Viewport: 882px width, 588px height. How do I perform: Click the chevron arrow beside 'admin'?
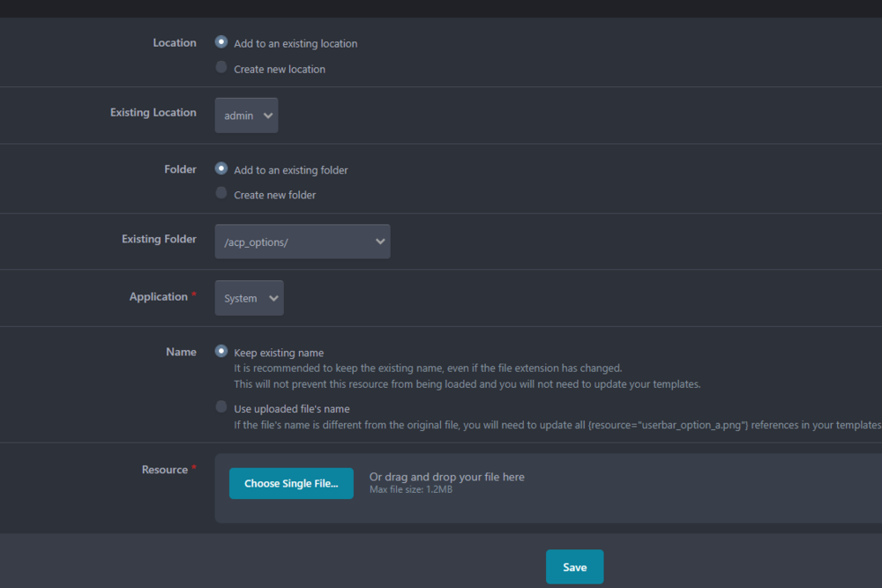(x=268, y=115)
